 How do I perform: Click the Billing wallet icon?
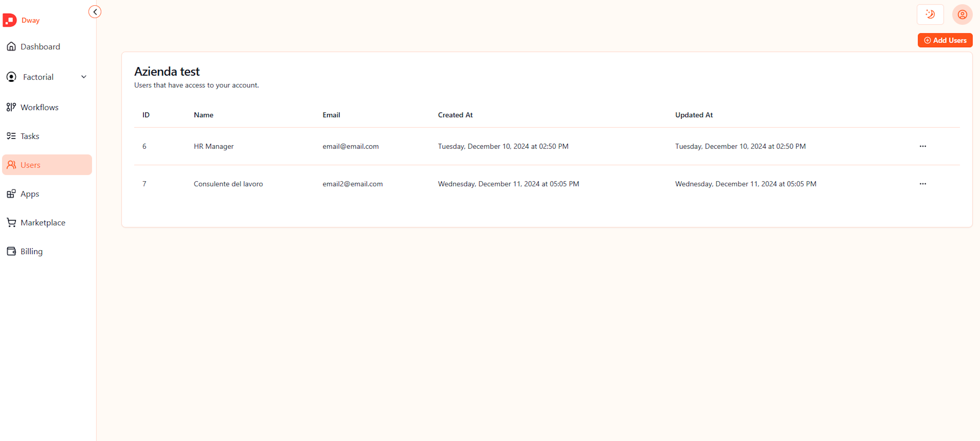tap(11, 251)
